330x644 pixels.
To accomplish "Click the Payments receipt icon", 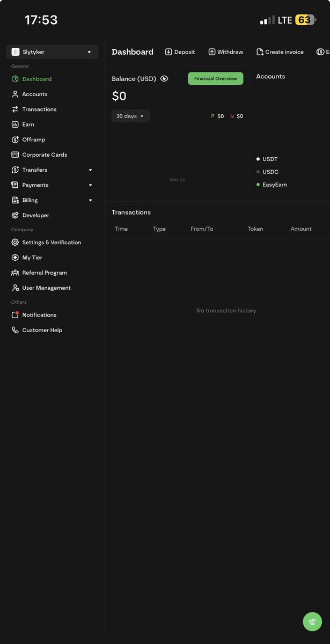I will (x=15, y=185).
